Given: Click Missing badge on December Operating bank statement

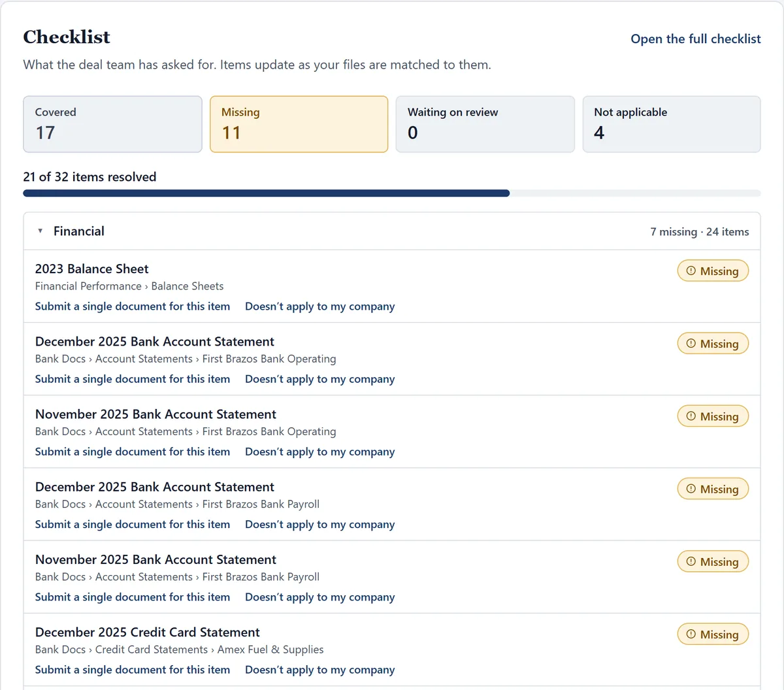Looking at the screenshot, I should tap(713, 344).
